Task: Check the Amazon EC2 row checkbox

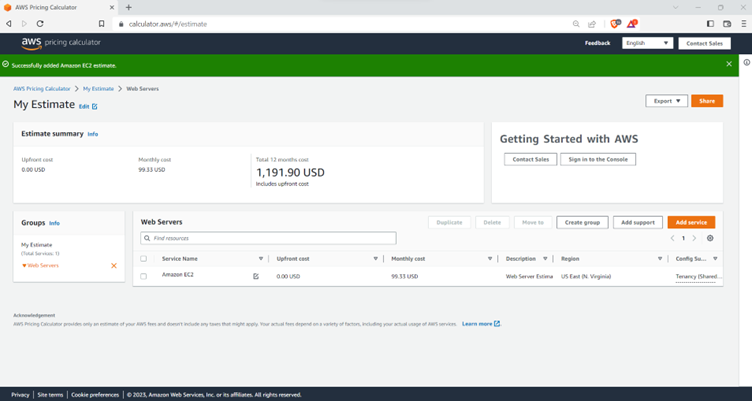Action: 143,276
